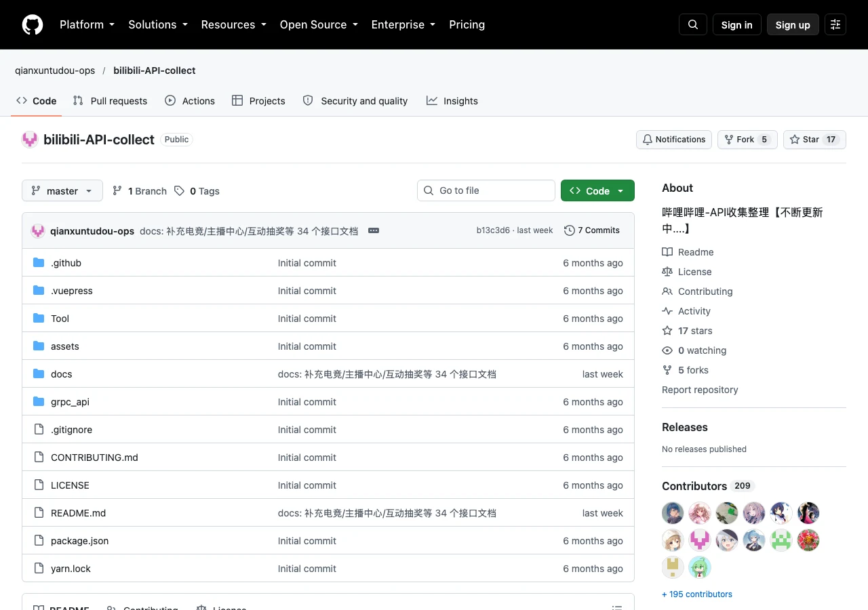Select the Code tab
Viewport: 868px width, 610px height.
tap(37, 101)
